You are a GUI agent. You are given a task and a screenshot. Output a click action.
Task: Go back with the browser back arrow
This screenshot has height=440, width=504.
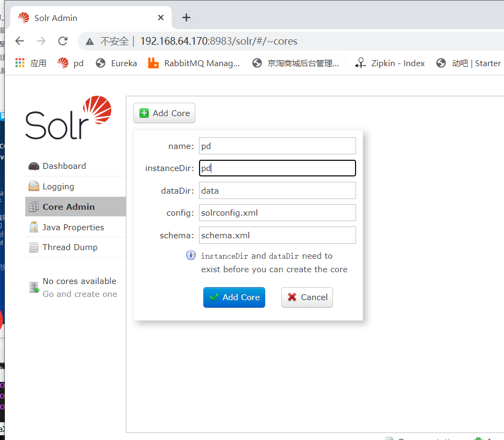coord(19,41)
